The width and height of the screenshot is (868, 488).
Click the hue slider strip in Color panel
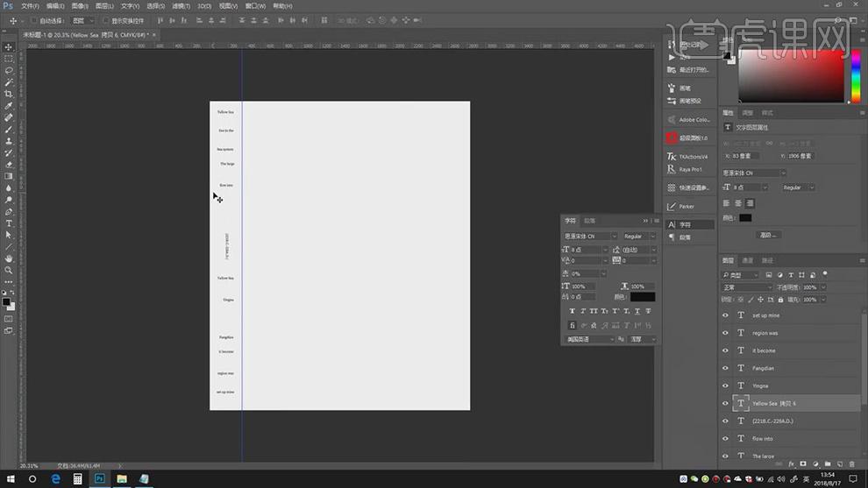[856, 76]
